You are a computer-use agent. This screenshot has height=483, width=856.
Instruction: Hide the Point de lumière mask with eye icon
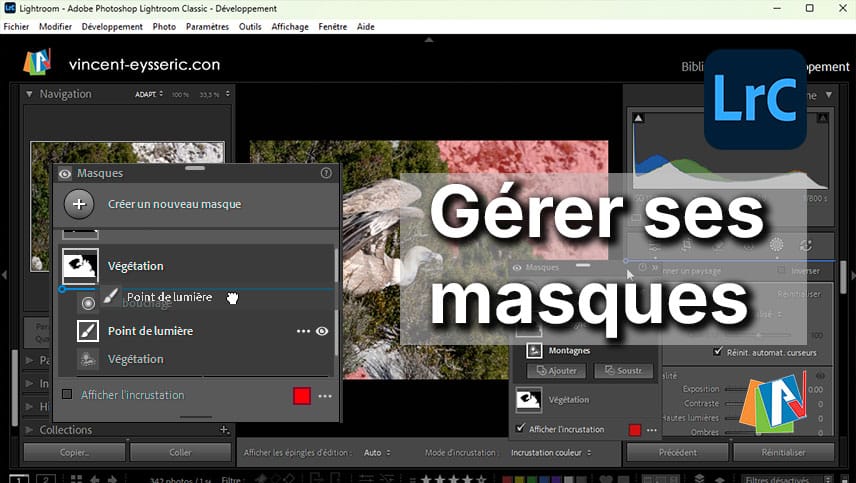(323, 331)
